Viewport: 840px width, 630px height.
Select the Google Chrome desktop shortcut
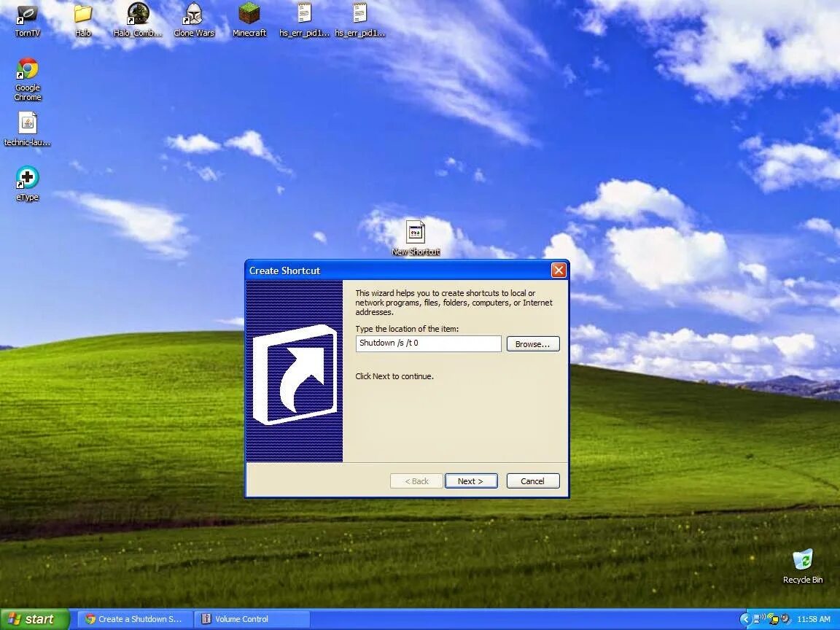coord(27,79)
